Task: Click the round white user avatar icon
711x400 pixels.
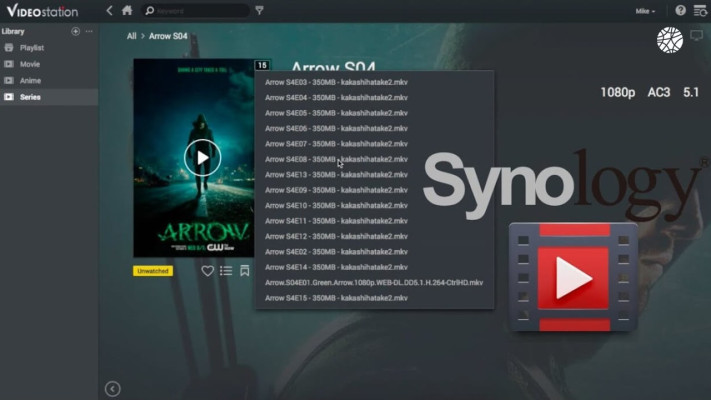Action: pos(670,40)
